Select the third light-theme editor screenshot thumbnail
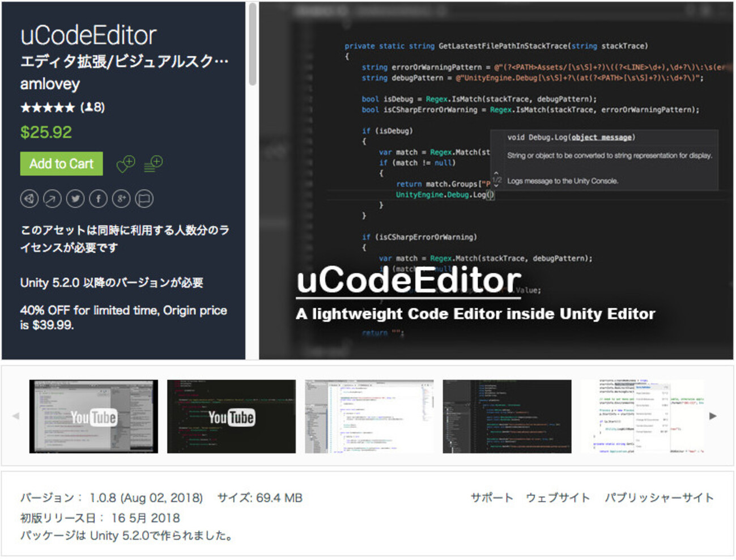The image size is (736, 560). click(x=369, y=417)
